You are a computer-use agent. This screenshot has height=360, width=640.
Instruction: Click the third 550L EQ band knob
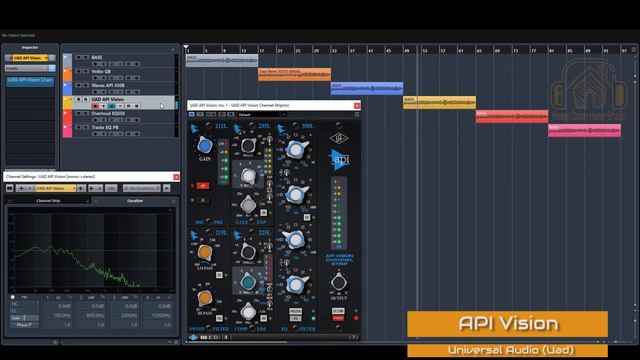pos(296,240)
